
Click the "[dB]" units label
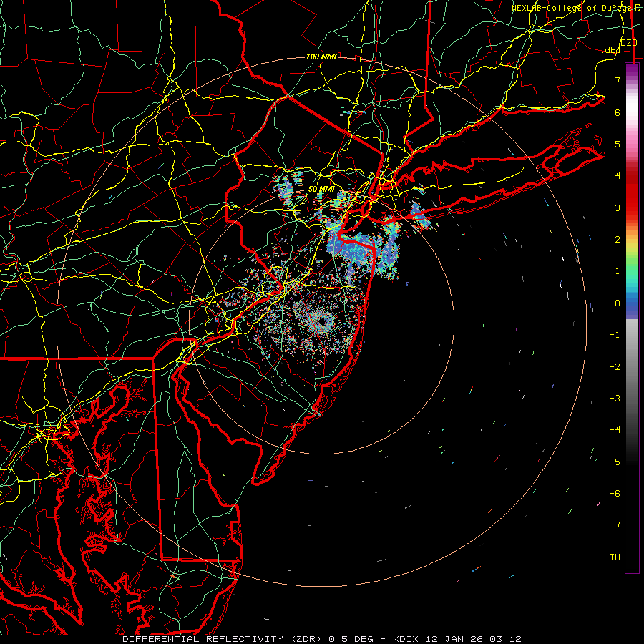pyautogui.click(x=610, y=49)
